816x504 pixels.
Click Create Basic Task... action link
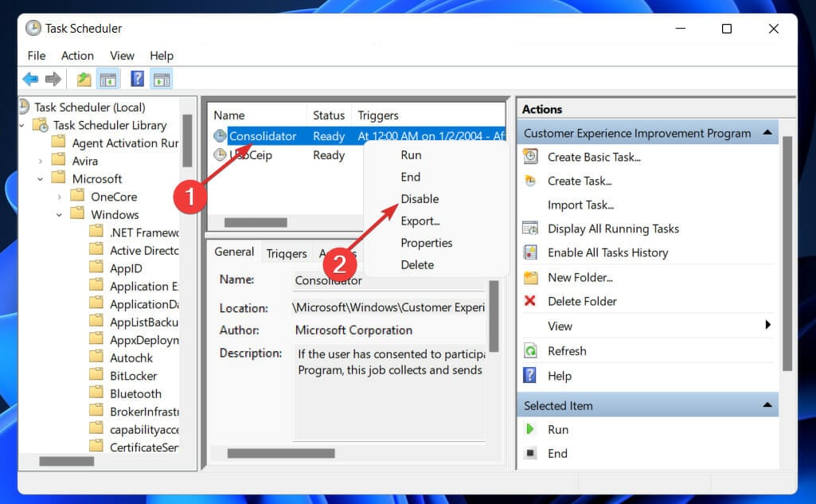pos(595,157)
